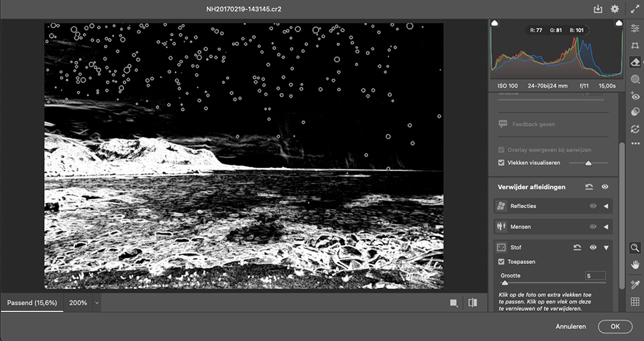Toggle the grid overlay icon
The width and height of the screenshot is (644, 341).
click(635, 302)
